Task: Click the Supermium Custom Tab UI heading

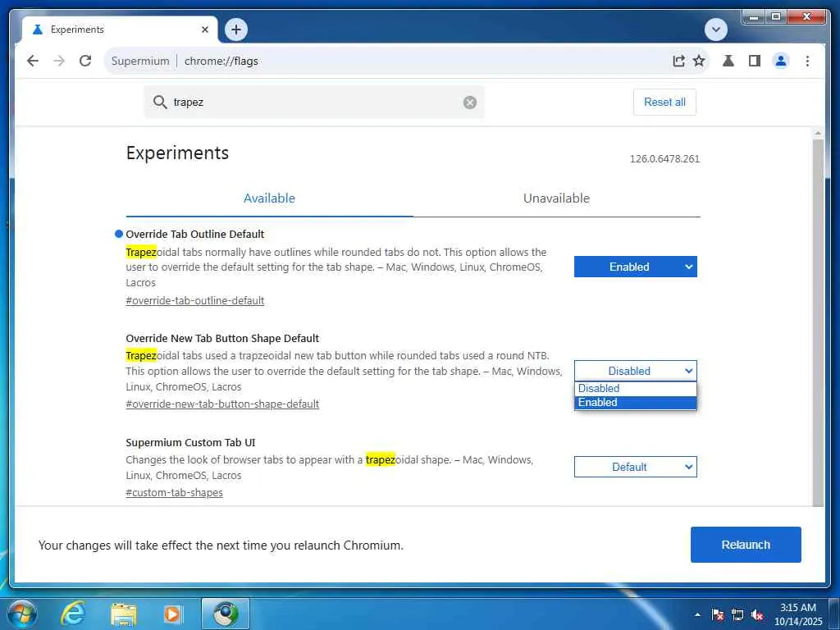Action: (x=190, y=442)
